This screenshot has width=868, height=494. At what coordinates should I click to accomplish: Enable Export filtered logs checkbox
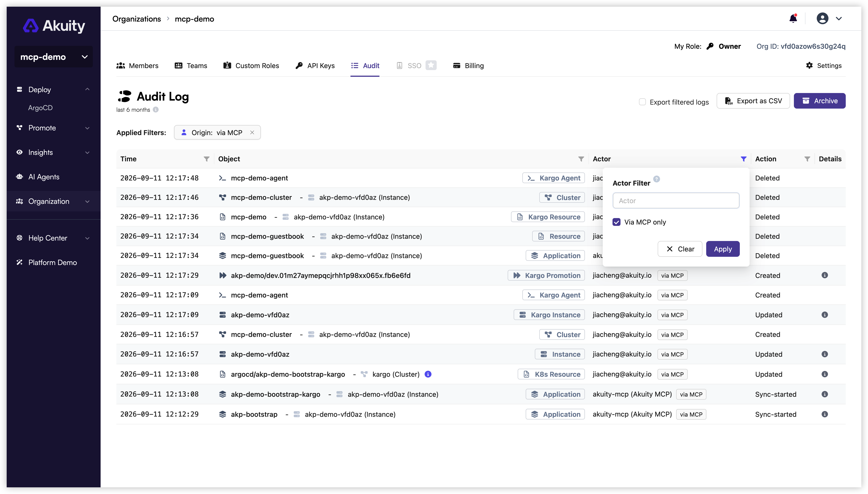(x=642, y=102)
